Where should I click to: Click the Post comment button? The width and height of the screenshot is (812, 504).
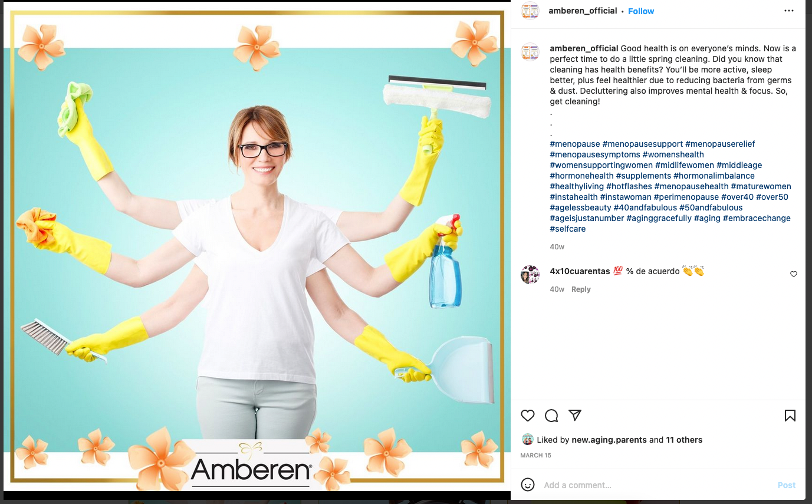pos(787,485)
